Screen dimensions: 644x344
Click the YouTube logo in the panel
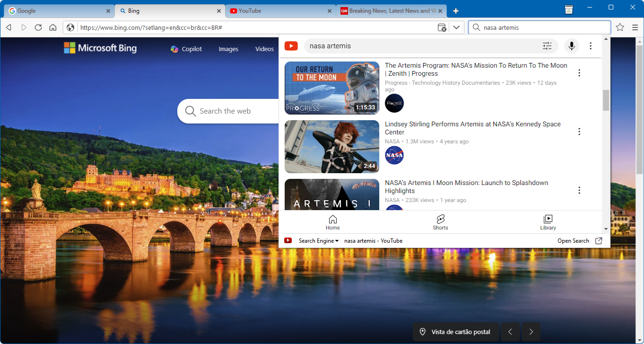click(x=291, y=46)
